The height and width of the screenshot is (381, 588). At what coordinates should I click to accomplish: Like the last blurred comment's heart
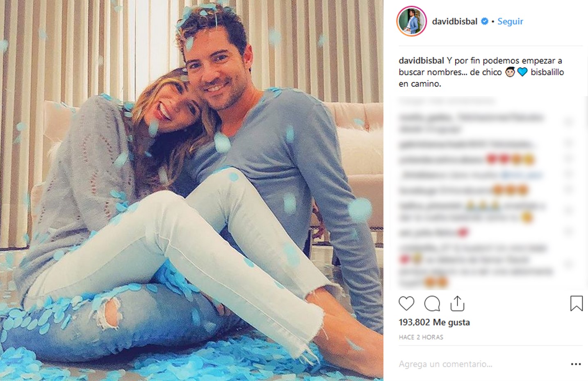pyautogui.click(x=569, y=265)
